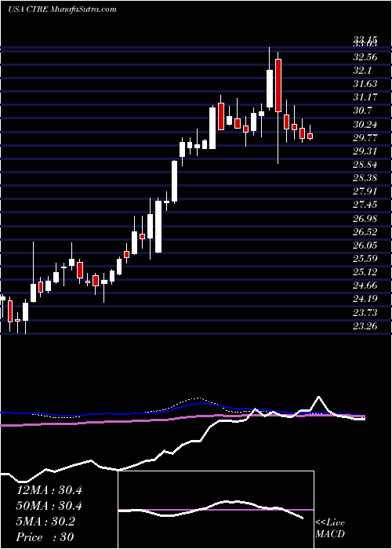
Task: Click the 27.45 price level label
Action: 365,205
